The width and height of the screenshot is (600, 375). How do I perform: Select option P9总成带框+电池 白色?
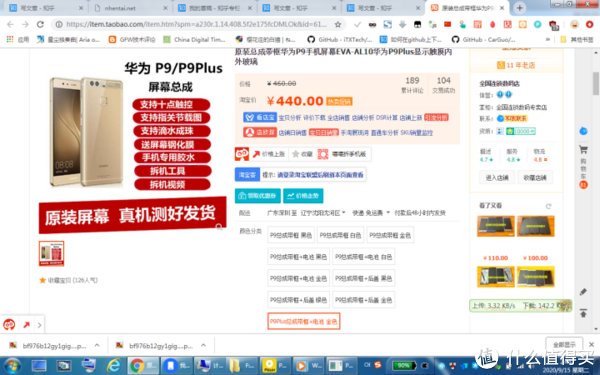click(x=364, y=257)
